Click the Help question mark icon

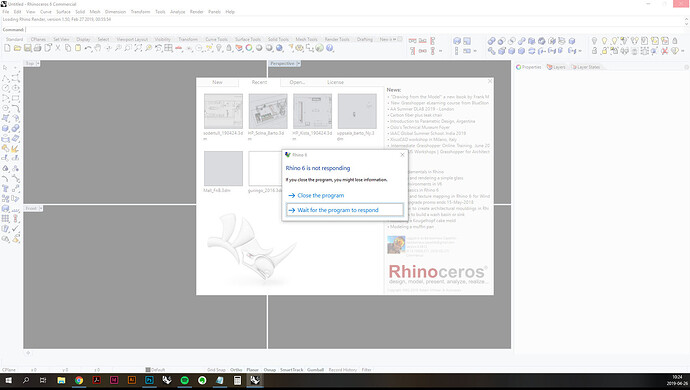(x=330, y=48)
